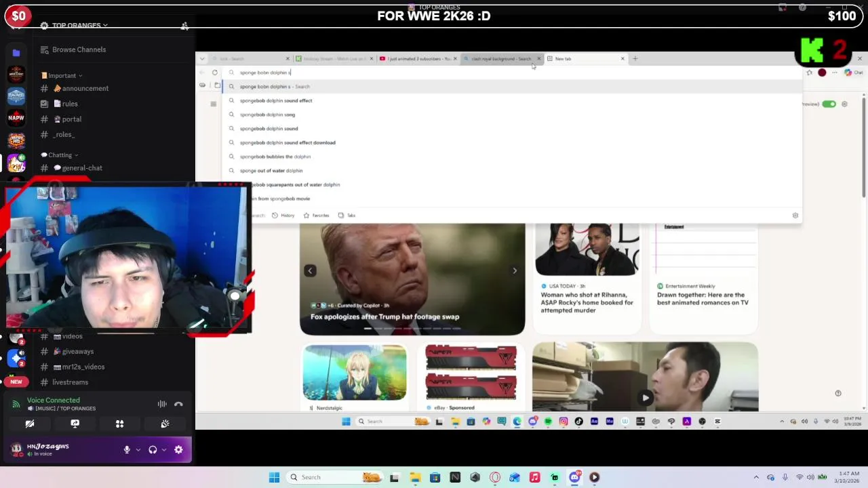Open 'Drawn together' Entertainment Weekly article
Viewport: 868px width, 488px height.
[x=703, y=299]
